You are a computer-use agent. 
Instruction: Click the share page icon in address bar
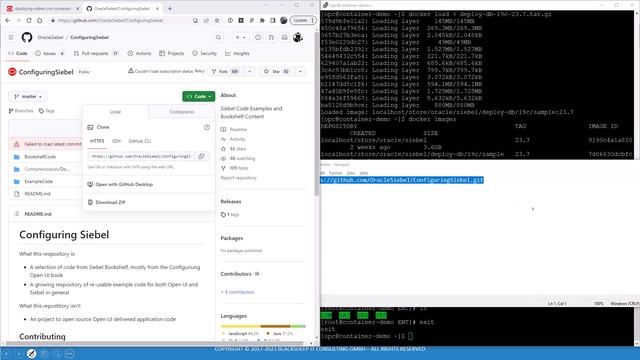coord(206,20)
